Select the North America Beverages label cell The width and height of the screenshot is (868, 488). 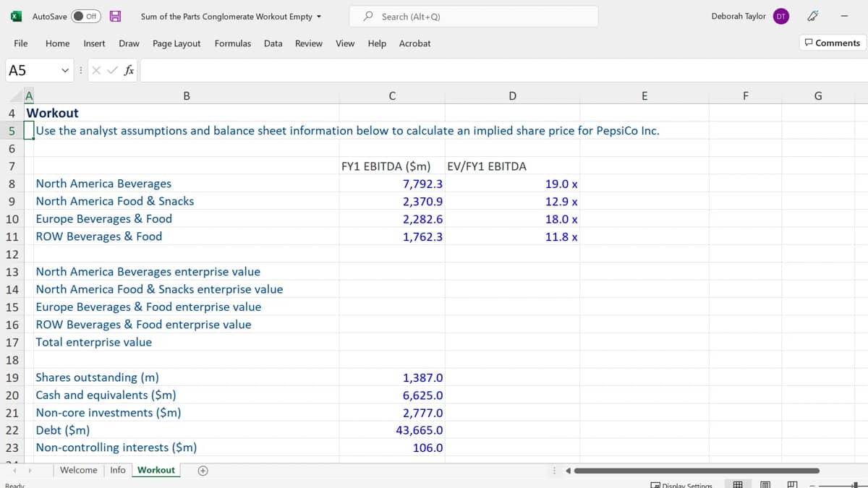point(187,184)
